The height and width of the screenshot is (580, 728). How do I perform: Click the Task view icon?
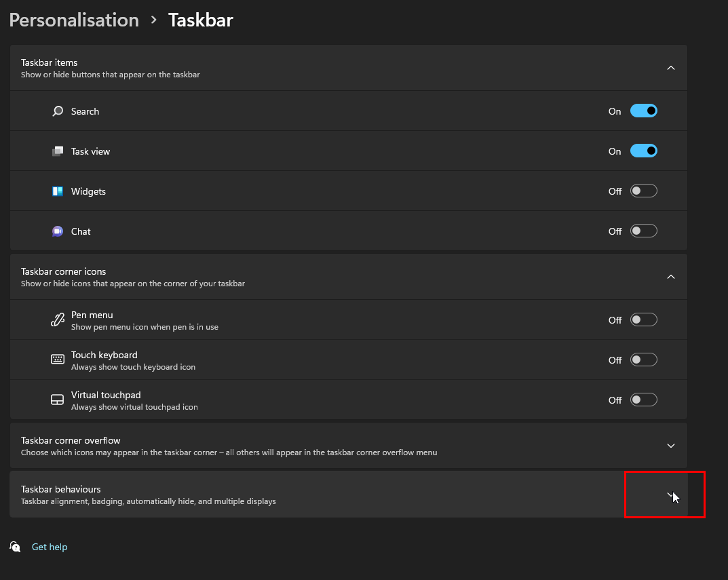tap(57, 151)
